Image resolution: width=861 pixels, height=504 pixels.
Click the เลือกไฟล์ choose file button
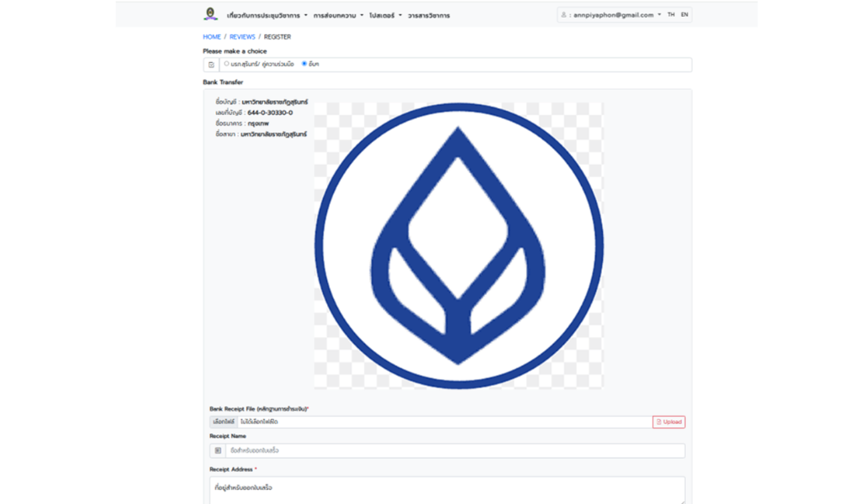point(223,422)
